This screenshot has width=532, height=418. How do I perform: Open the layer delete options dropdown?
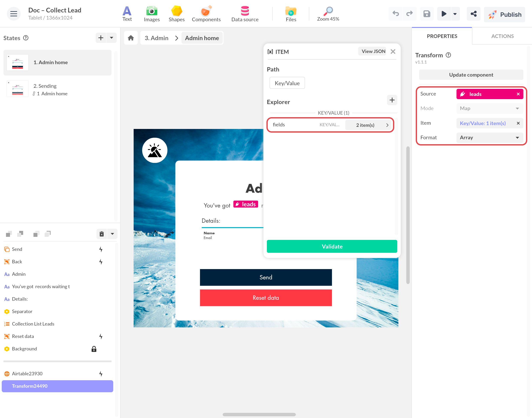coord(112,234)
